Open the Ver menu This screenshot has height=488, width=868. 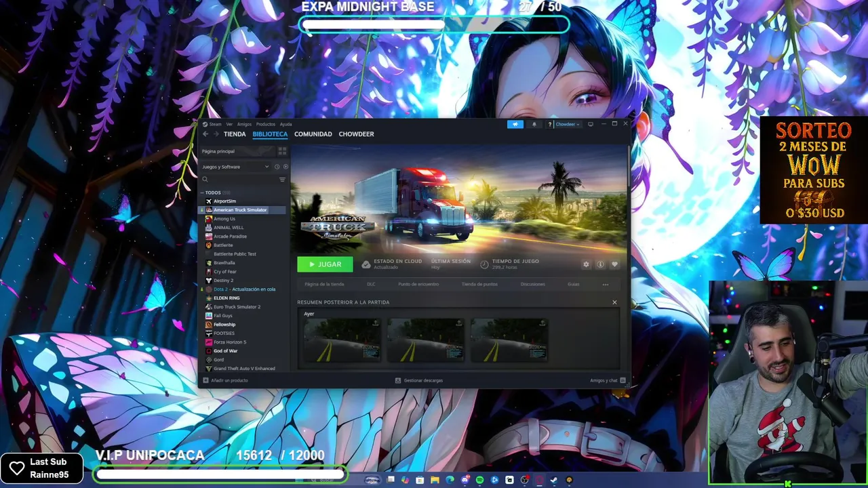pyautogui.click(x=229, y=124)
